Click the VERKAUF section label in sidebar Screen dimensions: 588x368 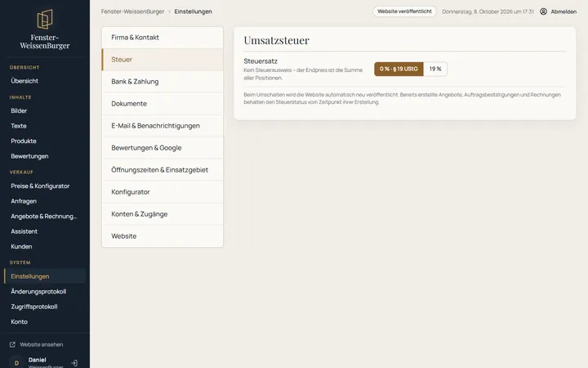tap(21, 172)
